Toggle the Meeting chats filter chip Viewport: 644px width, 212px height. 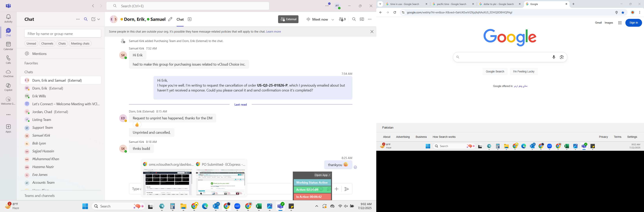click(80, 44)
